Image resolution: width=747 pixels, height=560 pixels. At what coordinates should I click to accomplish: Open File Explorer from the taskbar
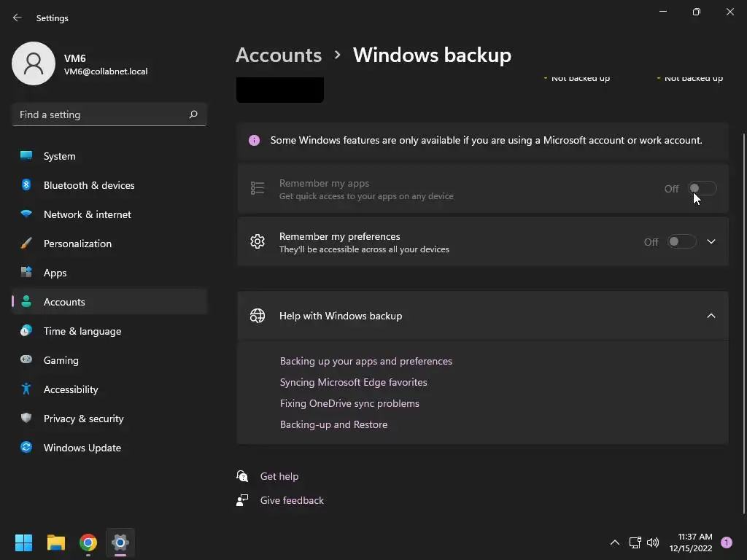click(56, 542)
